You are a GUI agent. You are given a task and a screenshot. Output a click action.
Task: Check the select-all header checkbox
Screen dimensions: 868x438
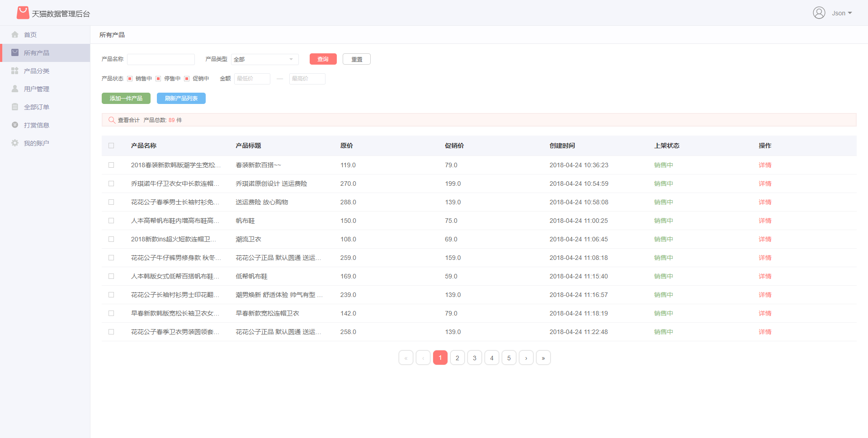point(111,146)
